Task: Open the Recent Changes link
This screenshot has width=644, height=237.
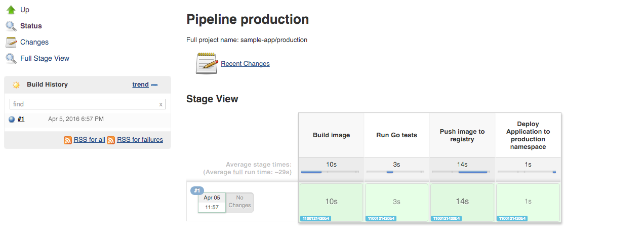Action: [x=245, y=64]
